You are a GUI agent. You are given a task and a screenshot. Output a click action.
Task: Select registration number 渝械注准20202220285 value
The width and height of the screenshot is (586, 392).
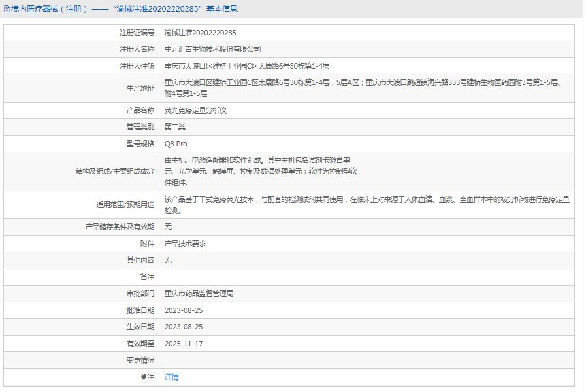[x=201, y=33]
